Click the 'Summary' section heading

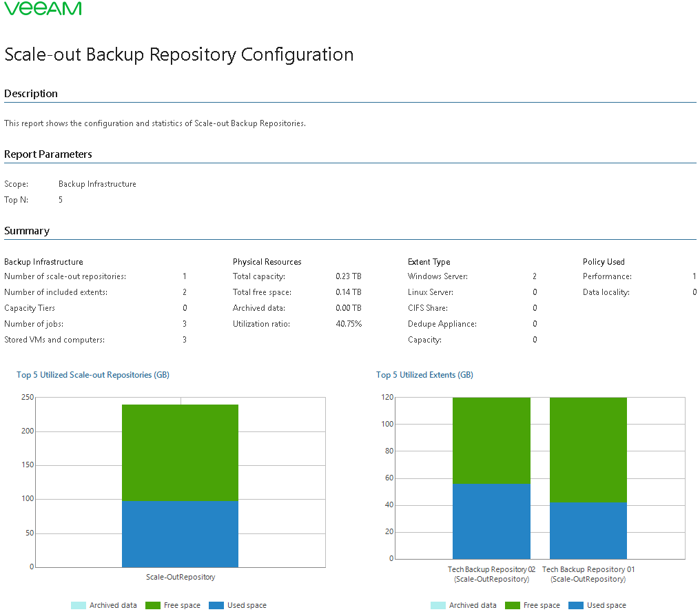click(x=27, y=231)
